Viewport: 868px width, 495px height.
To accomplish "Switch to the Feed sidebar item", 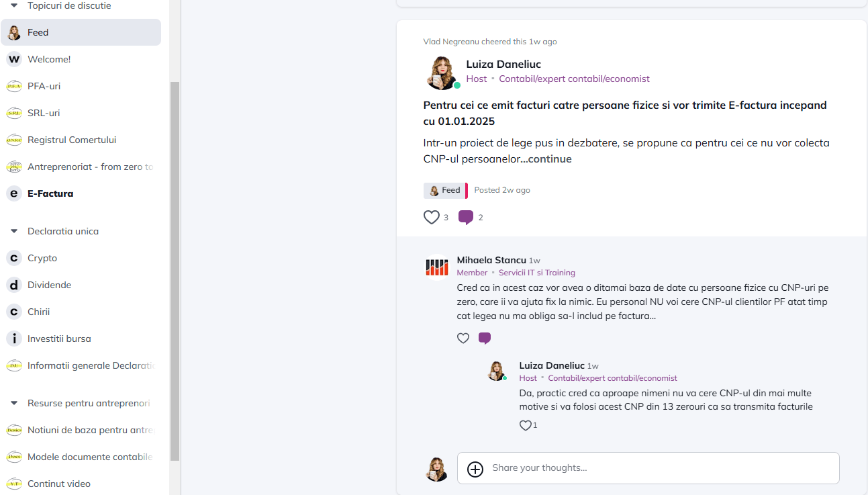I will 38,32.
